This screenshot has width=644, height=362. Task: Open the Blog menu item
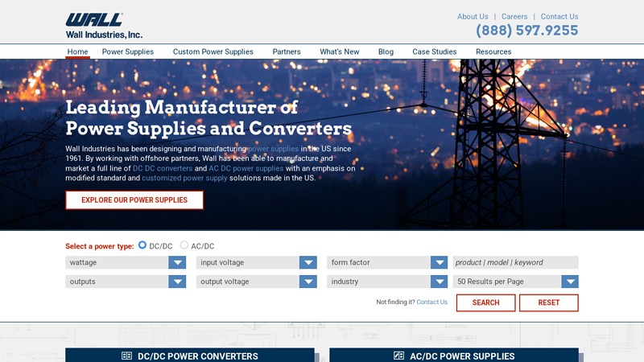click(386, 51)
